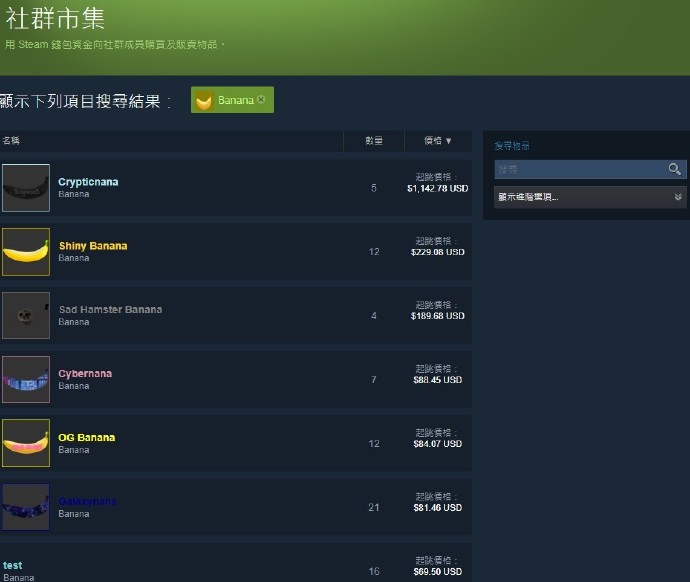Screen dimensions: 690x582
Task: Click the Galaxynana item icon
Action: pos(26,507)
